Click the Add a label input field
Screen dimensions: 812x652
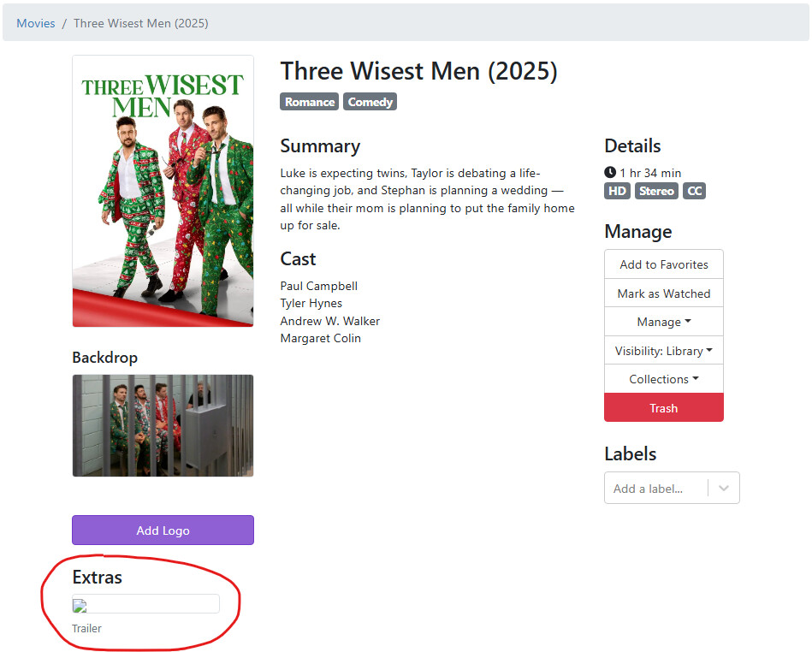click(655, 489)
